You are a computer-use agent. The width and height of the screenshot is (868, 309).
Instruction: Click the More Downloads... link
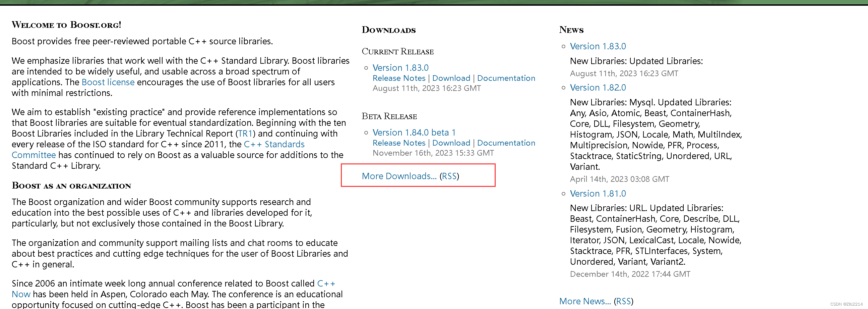pos(399,176)
